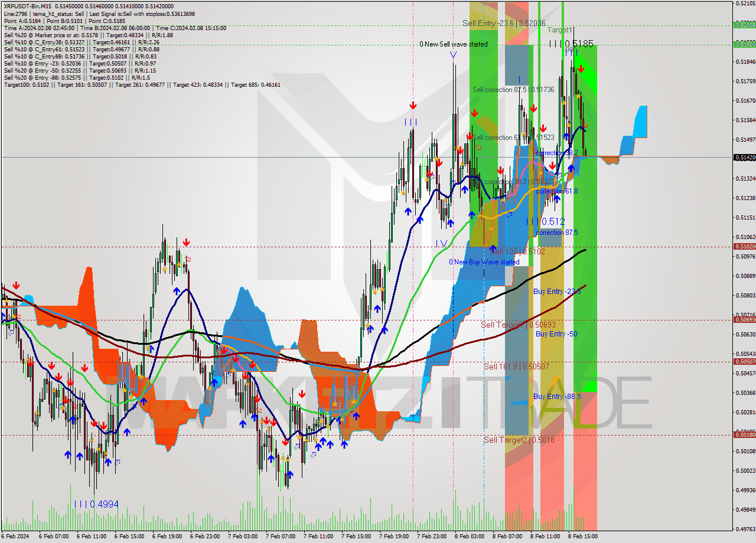Click the current price tag 0.51420 on the axis
The width and height of the screenshot is (756, 543).
[x=744, y=158]
